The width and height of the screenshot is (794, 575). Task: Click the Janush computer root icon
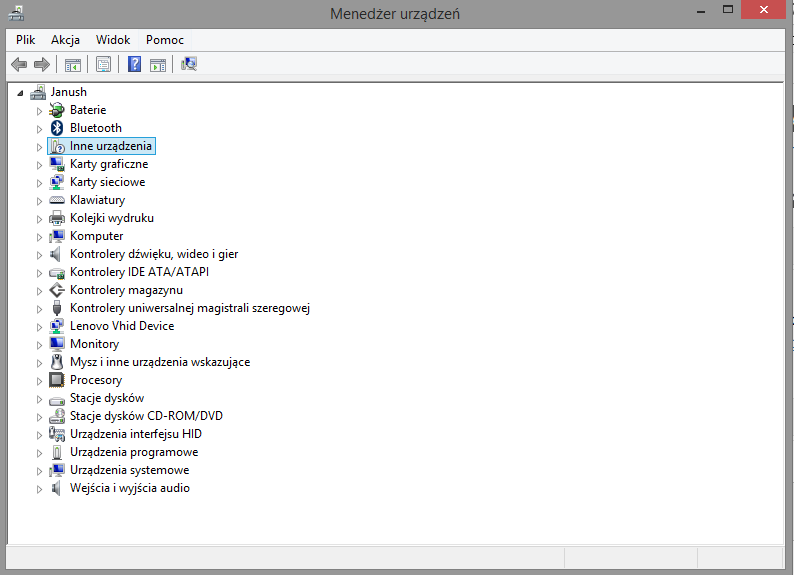point(38,92)
